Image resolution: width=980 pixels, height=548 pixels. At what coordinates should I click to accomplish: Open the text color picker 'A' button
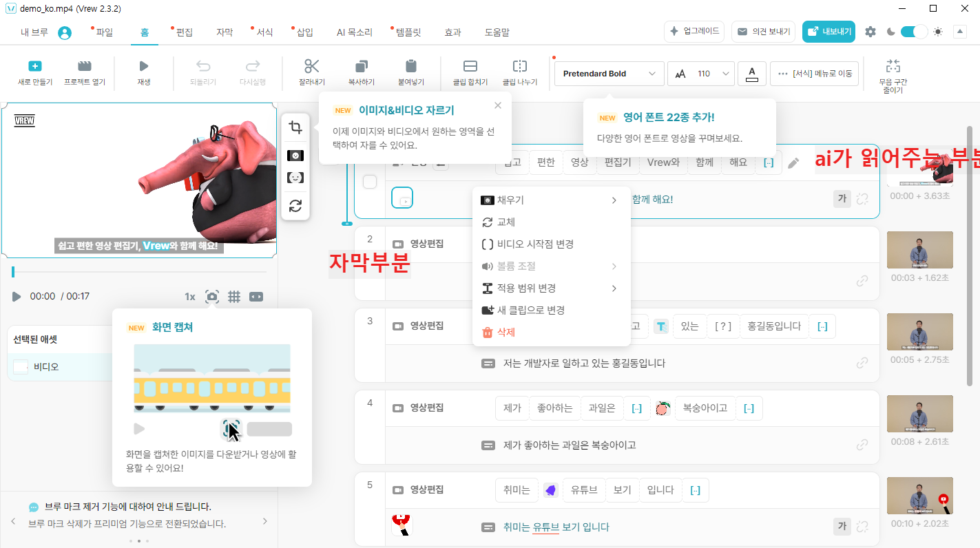pyautogui.click(x=752, y=74)
